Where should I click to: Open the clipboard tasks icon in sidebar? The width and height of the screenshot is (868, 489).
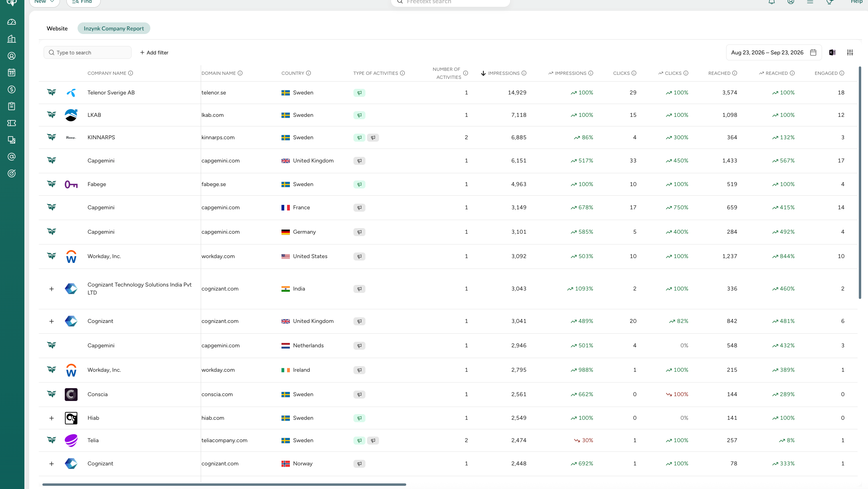tap(12, 106)
